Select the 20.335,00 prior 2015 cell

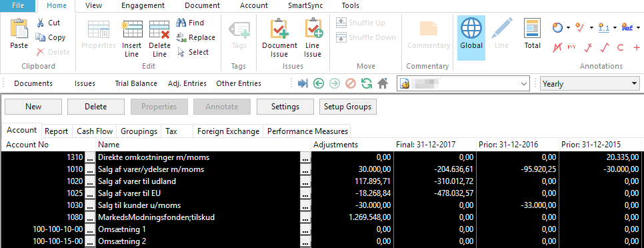coord(599,157)
